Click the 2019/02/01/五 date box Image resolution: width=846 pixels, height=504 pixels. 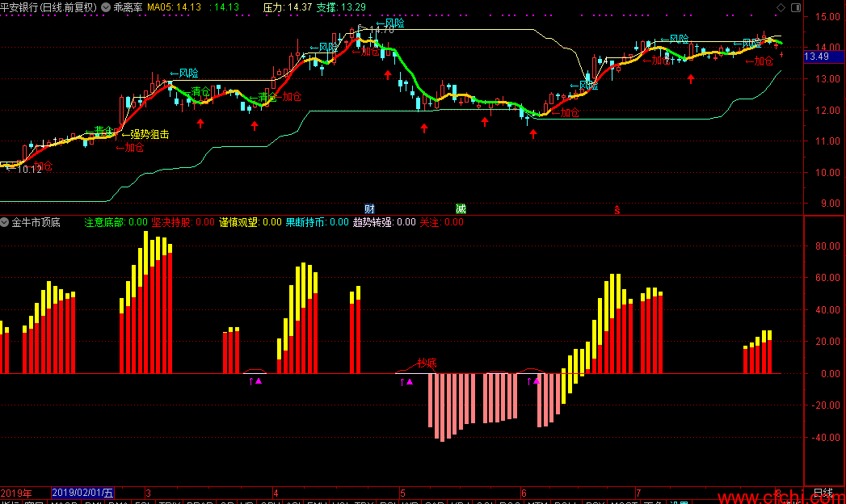click(82, 493)
